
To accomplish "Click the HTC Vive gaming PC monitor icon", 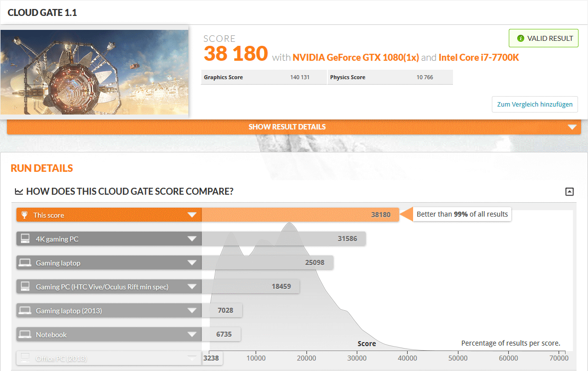I will 24,287.
